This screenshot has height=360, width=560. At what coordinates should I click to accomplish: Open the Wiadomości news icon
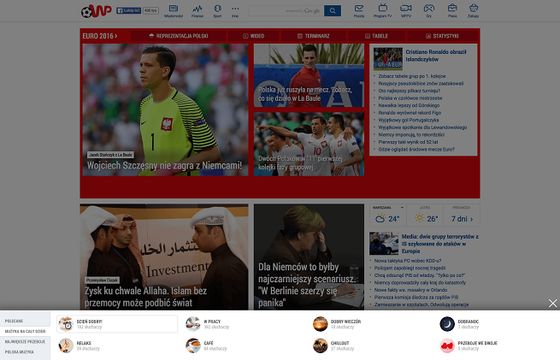pos(174,11)
